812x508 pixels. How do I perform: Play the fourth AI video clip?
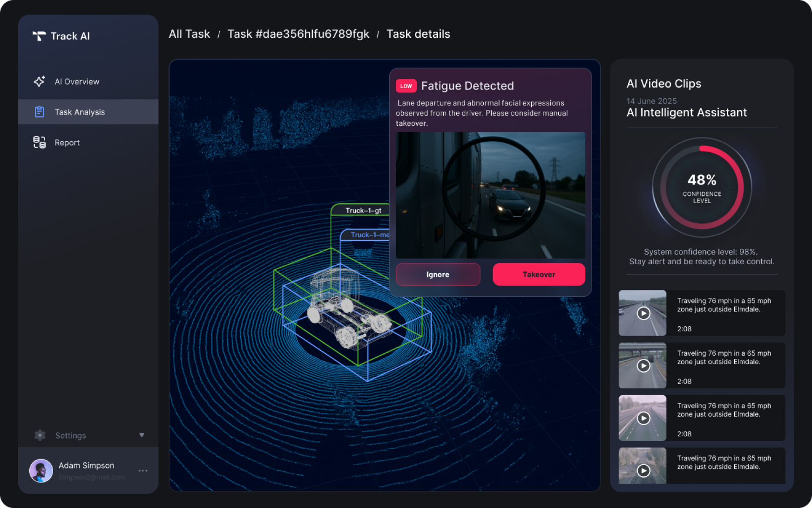(x=643, y=471)
